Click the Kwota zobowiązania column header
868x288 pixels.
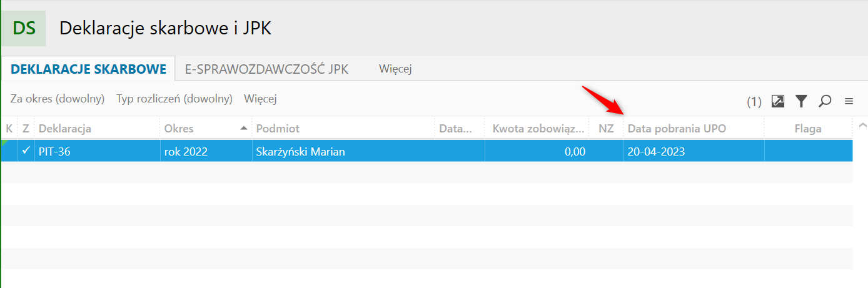(x=537, y=129)
